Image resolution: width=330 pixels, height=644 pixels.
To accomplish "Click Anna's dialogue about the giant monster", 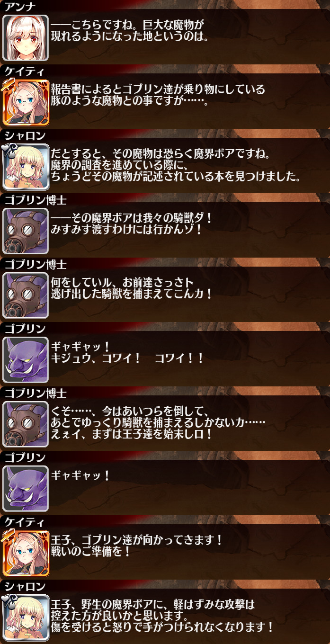I will [130, 31].
